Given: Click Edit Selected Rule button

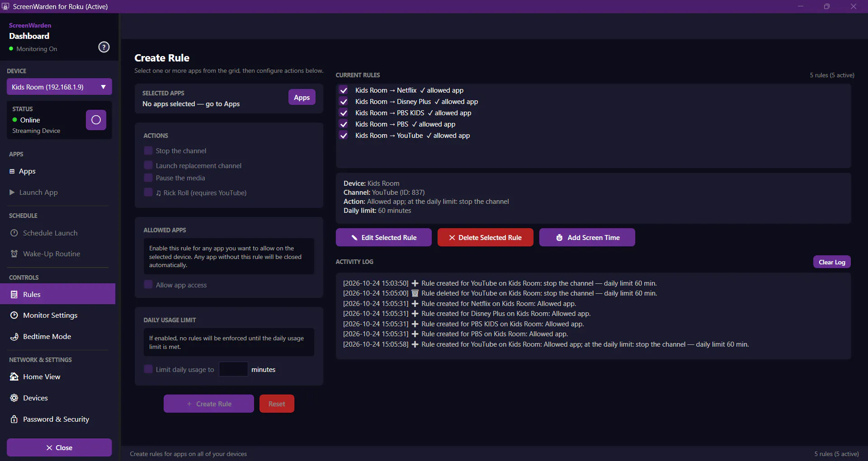Looking at the screenshot, I should pos(384,237).
